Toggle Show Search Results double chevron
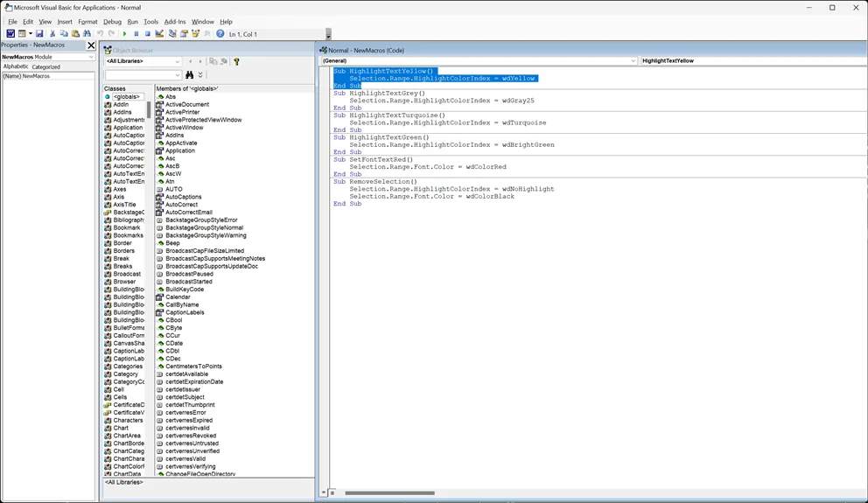868x503 pixels. click(200, 74)
